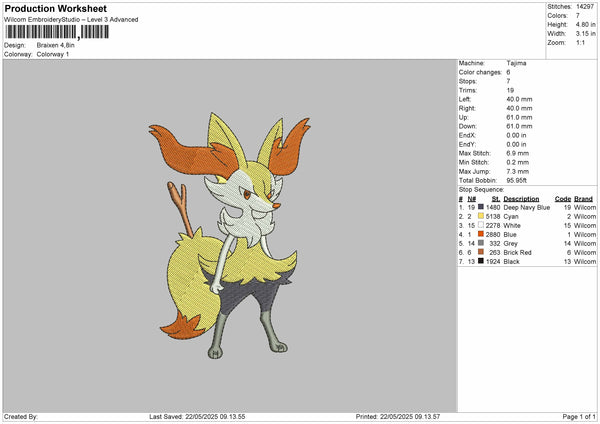Image resolution: width=600 pixels, height=424 pixels.
Task: Click the Brick Red color swatch
Action: pyautogui.click(x=481, y=252)
